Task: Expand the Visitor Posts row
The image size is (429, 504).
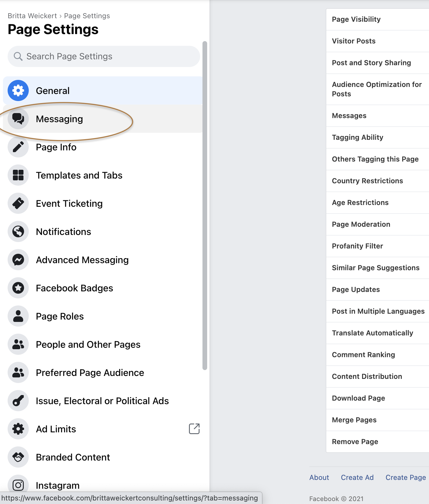Action: tap(378, 41)
